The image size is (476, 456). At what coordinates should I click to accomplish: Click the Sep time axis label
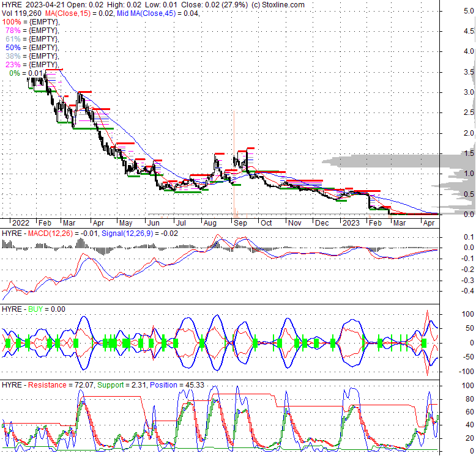pyautogui.click(x=240, y=223)
